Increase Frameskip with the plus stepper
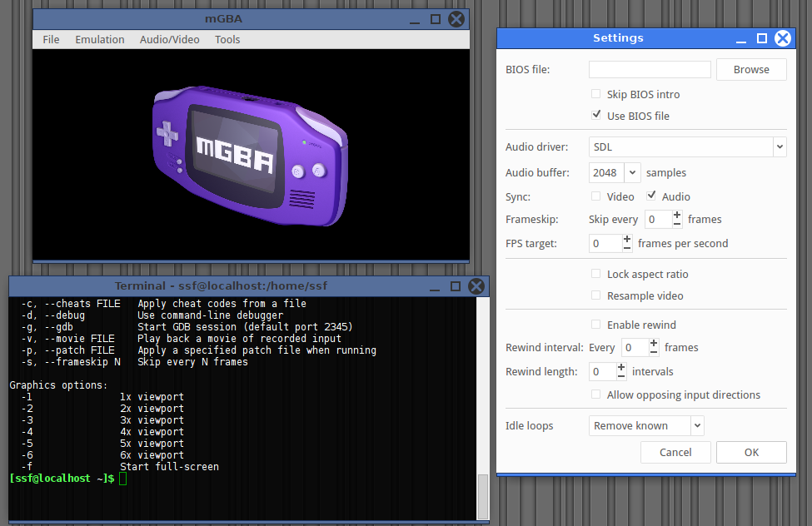812x526 pixels. coord(677,215)
